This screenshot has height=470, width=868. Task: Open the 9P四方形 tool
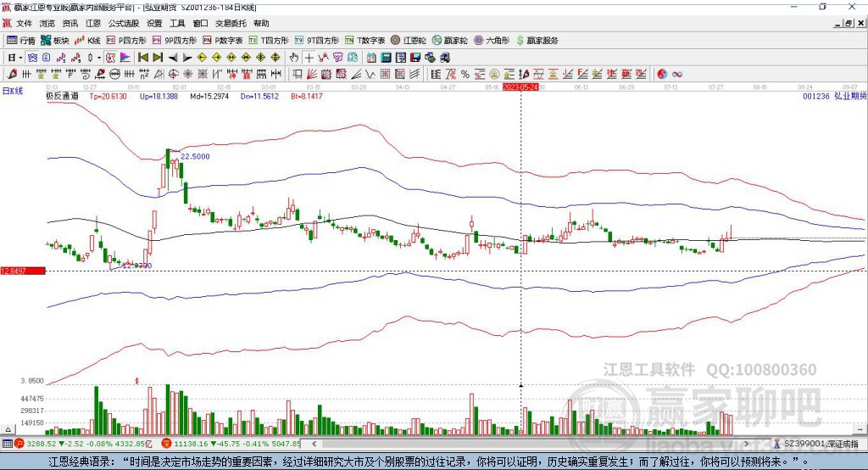click(175, 41)
